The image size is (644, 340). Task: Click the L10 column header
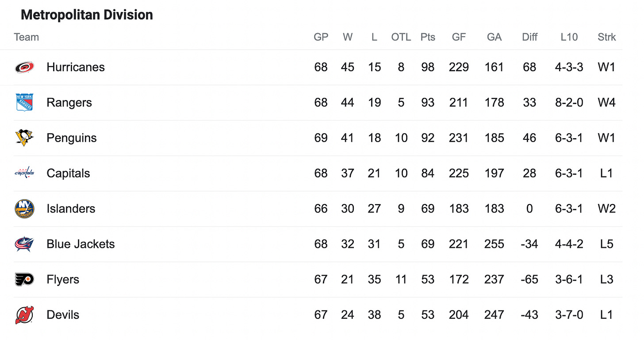point(569,37)
